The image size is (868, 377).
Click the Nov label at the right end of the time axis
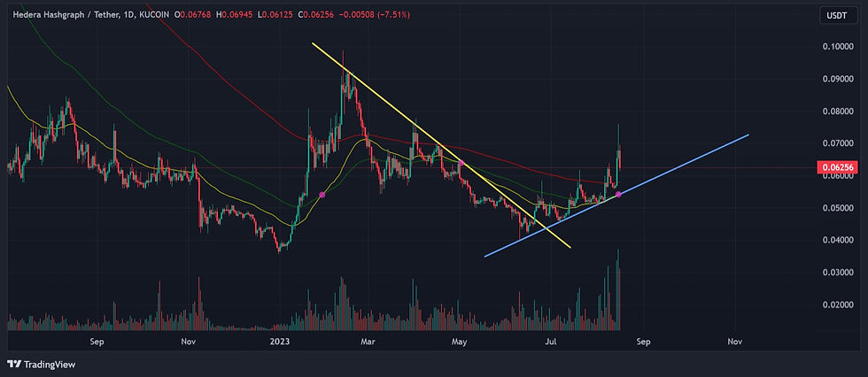point(734,342)
